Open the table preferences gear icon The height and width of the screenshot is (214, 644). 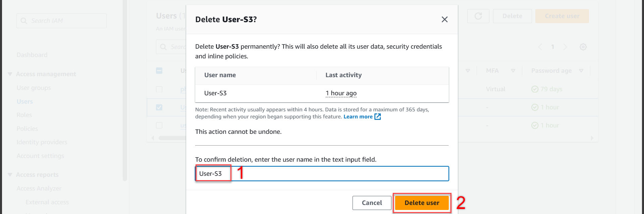[583, 47]
